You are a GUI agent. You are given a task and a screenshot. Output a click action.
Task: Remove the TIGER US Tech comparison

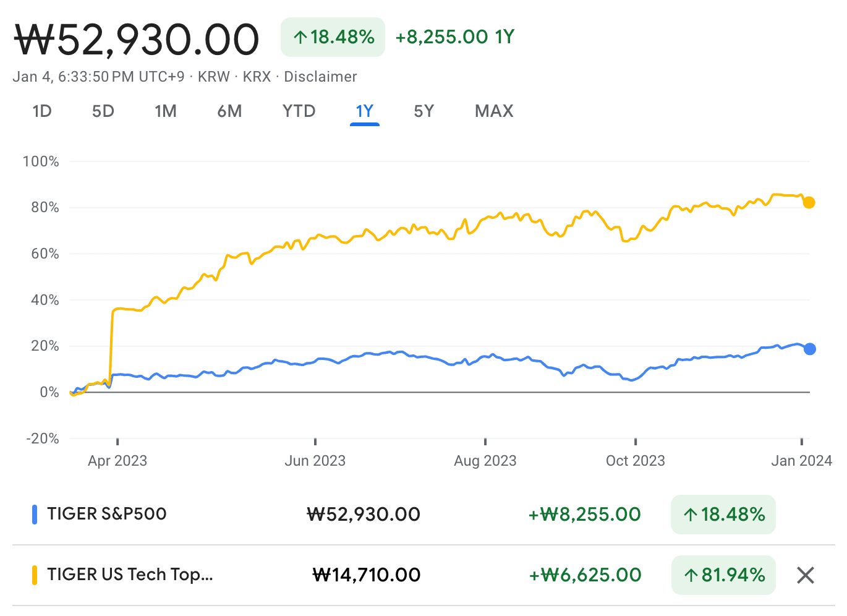pos(805,575)
